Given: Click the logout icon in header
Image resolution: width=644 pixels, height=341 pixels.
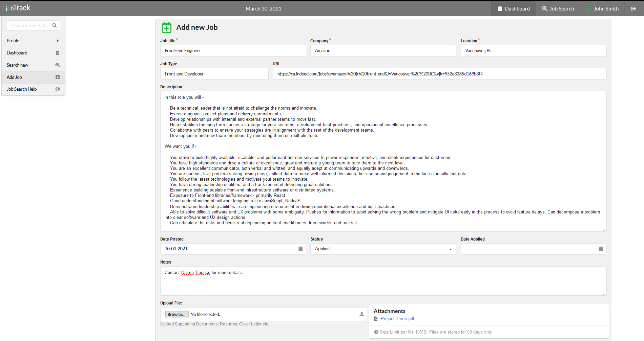Looking at the screenshot, I should [633, 9].
